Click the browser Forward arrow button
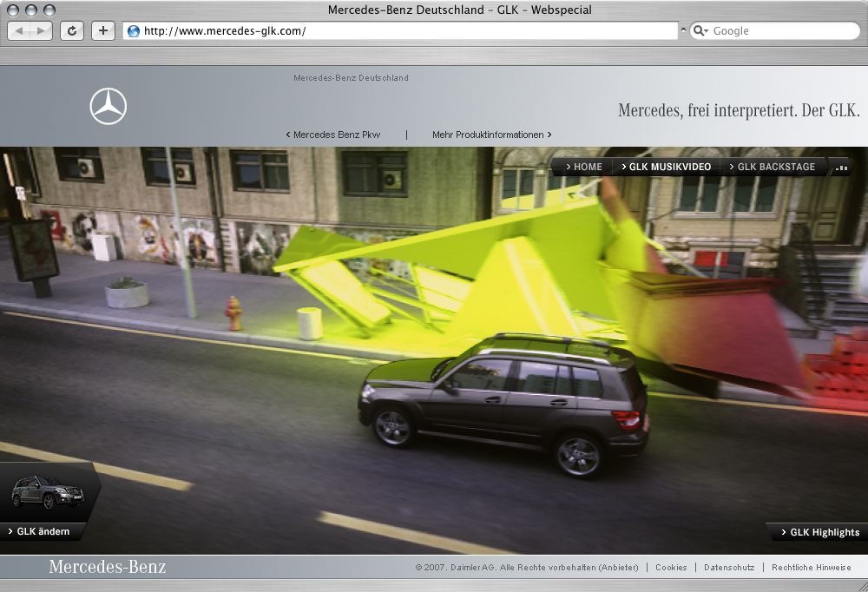Viewport: 868px width, 592px height. pyautogui.click(x=41, y=31)
